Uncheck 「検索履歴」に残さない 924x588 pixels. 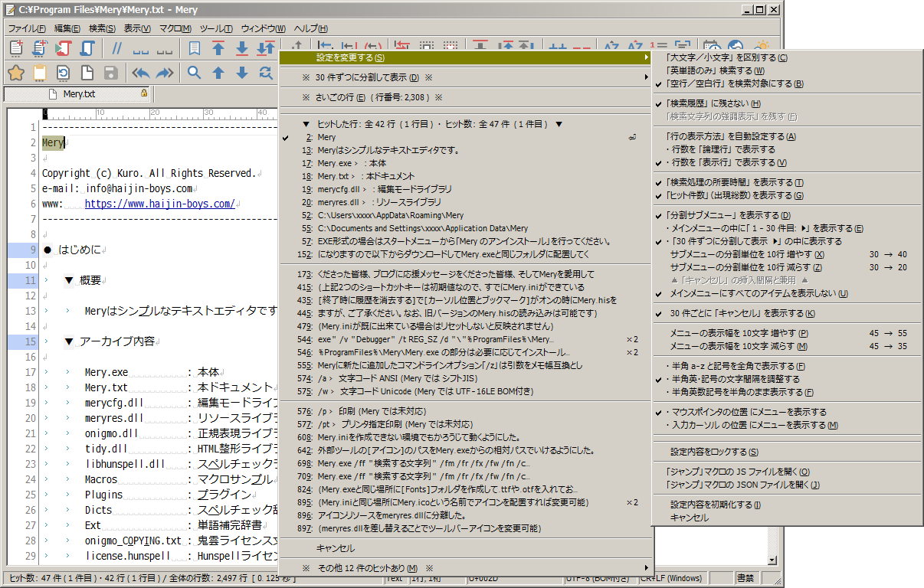coord(787,103)
